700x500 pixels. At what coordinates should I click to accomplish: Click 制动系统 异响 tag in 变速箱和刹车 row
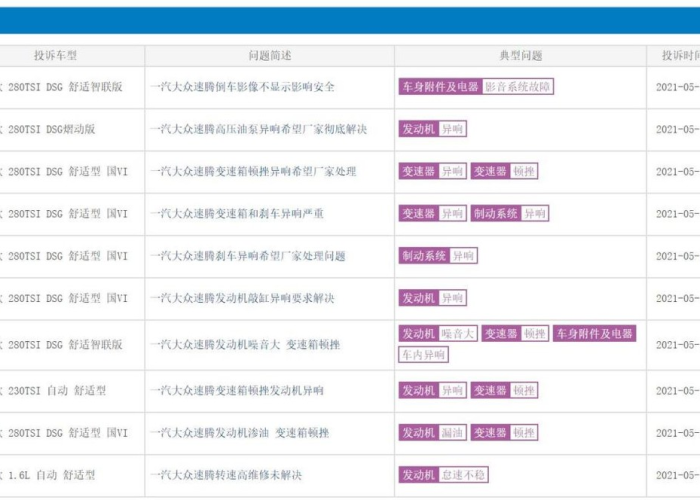[x=510, y=213]
